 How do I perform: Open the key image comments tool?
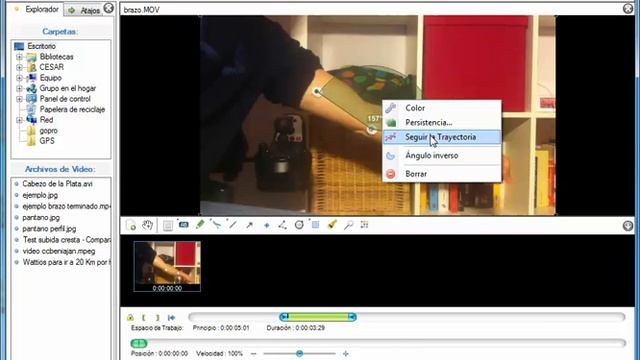[167, 225]
